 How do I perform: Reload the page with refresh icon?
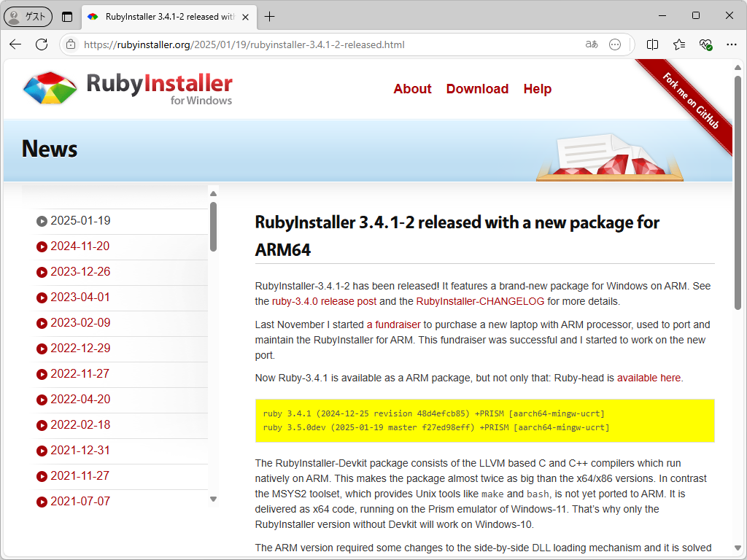[x=42, y=44]
